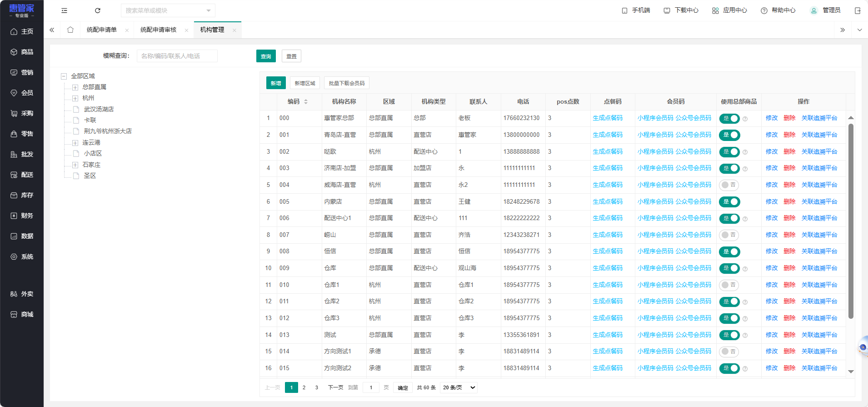
Task: Open 配送 module in the sidebar
Action: (x=22, y=175)
